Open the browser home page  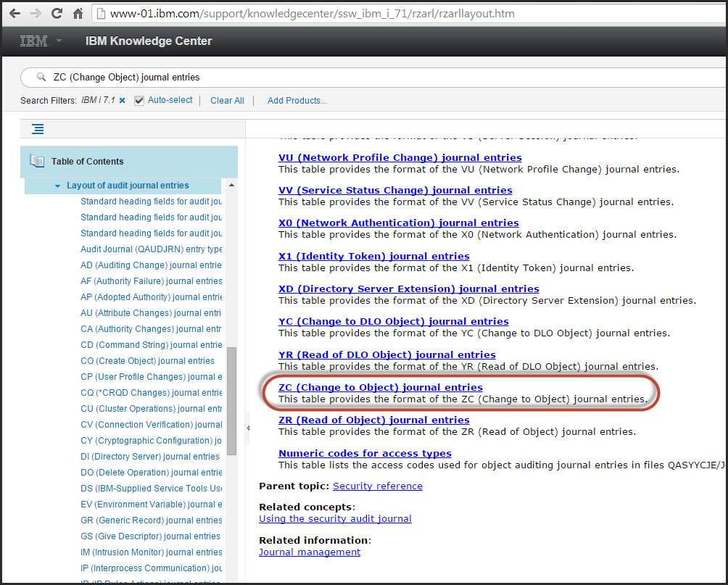click(x=78, y=14)
